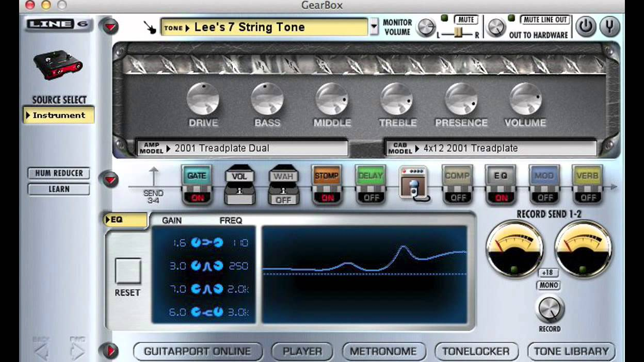Viewport: 644px width, 362px height.
Task: Click the power standby icon
Action: pos(586,26)
